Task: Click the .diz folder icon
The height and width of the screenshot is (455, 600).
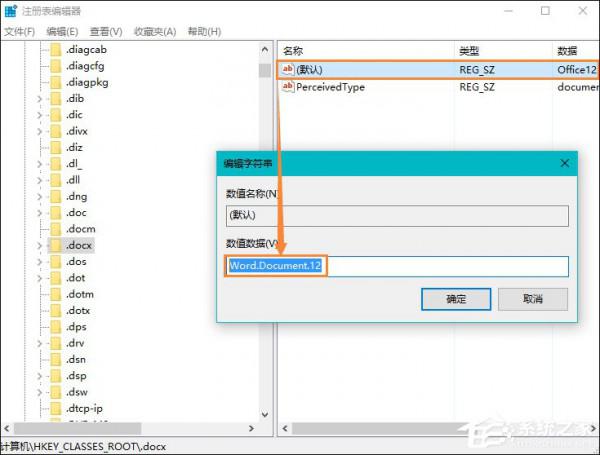Action: pos(56,147)
